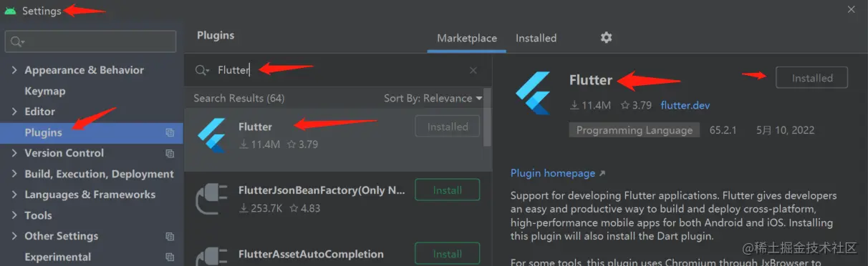Image resolution: width=868 pixels, height=266 pixels.
Task: Open the flutter.dev link
Action: click(x=685, y=105)
